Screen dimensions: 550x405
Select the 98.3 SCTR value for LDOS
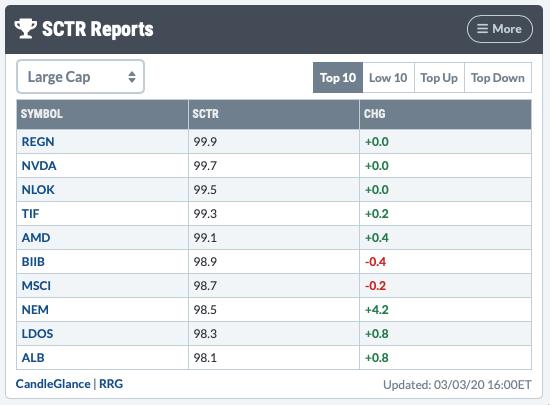[205, 333]
